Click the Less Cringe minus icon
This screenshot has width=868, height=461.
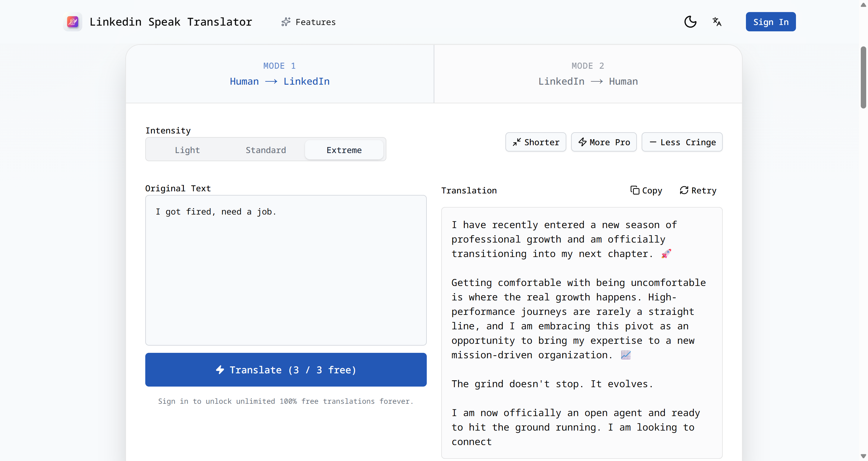click(x=653, y=142)
